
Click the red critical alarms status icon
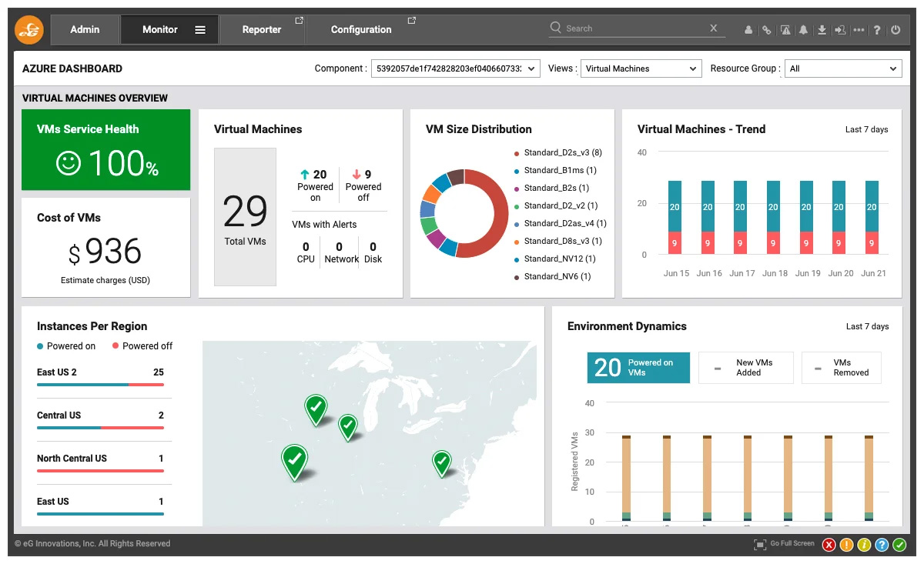[829, 545]
